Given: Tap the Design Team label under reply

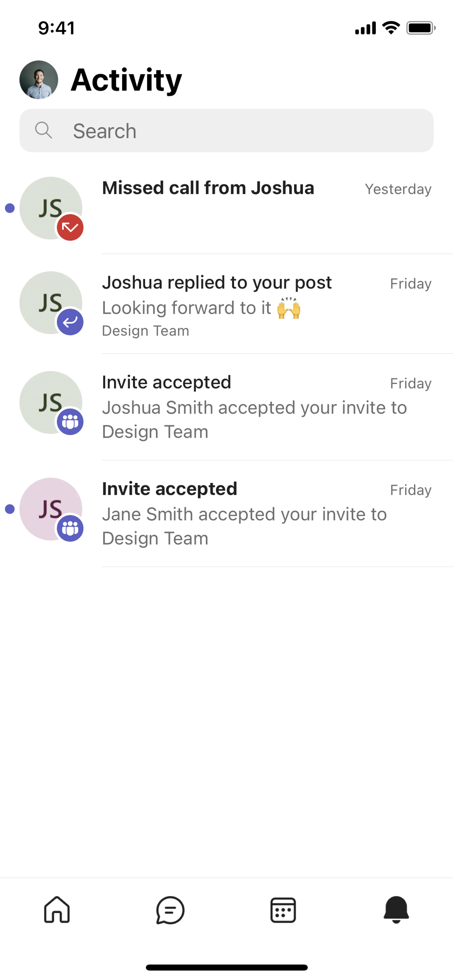Looking at the screenshot, I should click(145, 331).
